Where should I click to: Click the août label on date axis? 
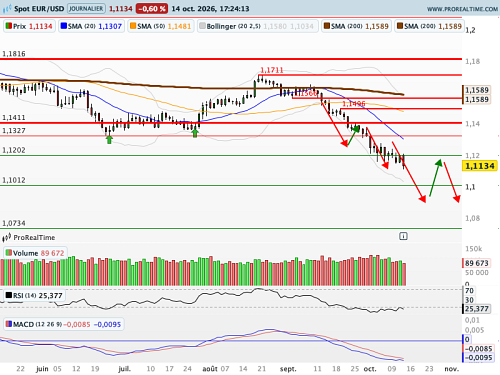point(210,369)
